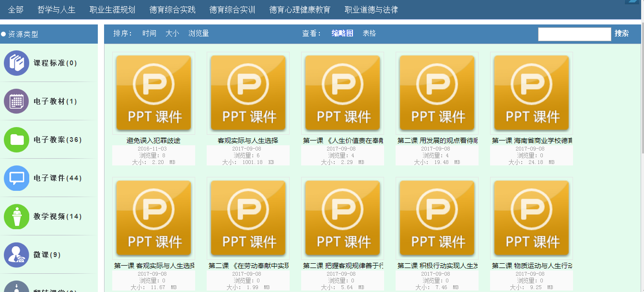Sort resources by 浏览量
Viewport: 644px width, 292px height.
[x=199, y=34]
